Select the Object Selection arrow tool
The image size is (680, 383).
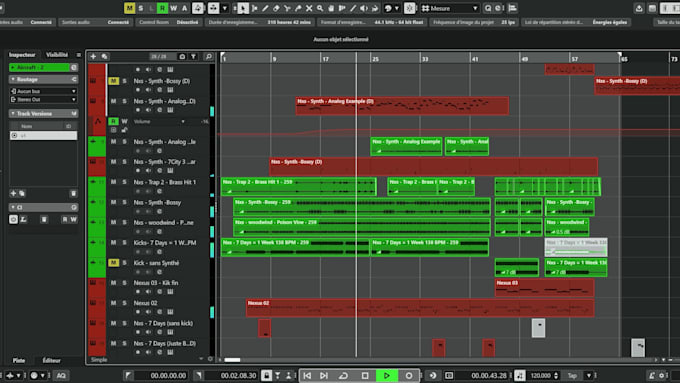pos(243,8)
